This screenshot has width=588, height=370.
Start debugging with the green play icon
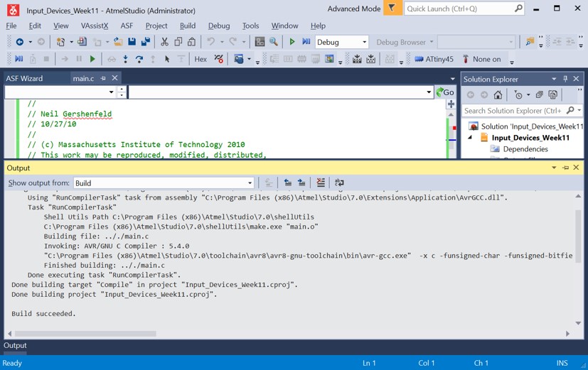pyautogui.click(x=292, y=42)
